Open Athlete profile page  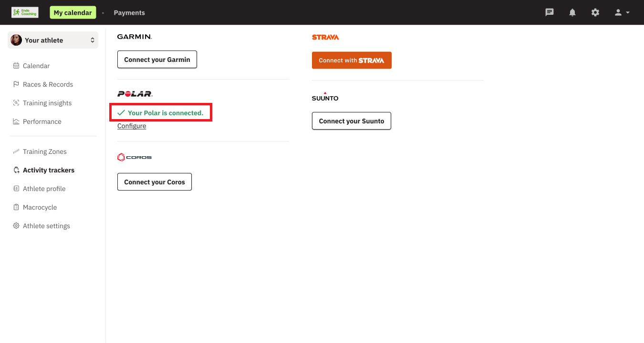pos(44,189)
